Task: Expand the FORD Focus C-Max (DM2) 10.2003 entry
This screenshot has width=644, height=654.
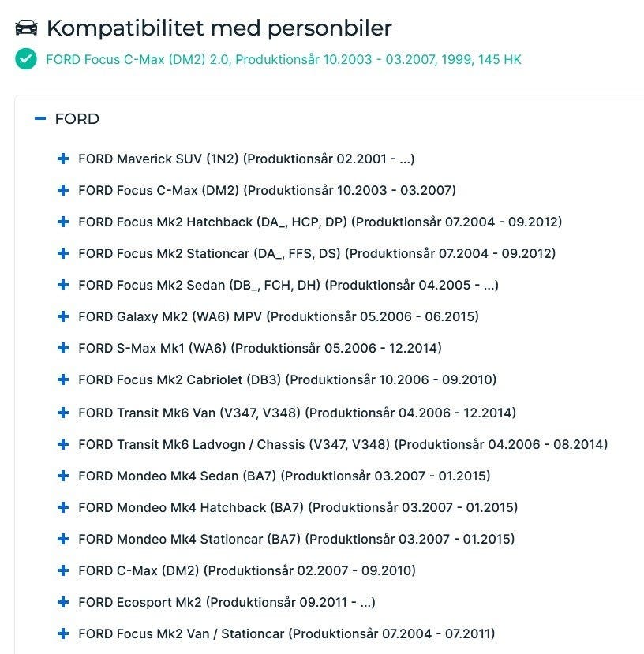Action: pos(64,190)
